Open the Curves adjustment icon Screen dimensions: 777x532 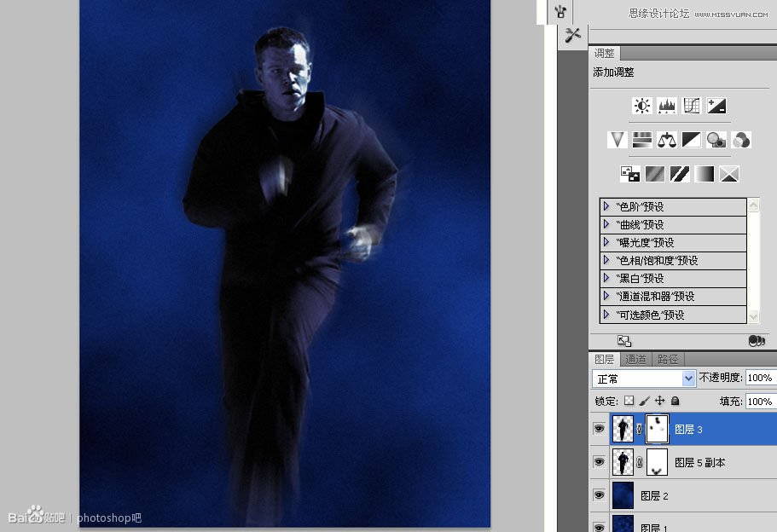(x=693, y=105)
